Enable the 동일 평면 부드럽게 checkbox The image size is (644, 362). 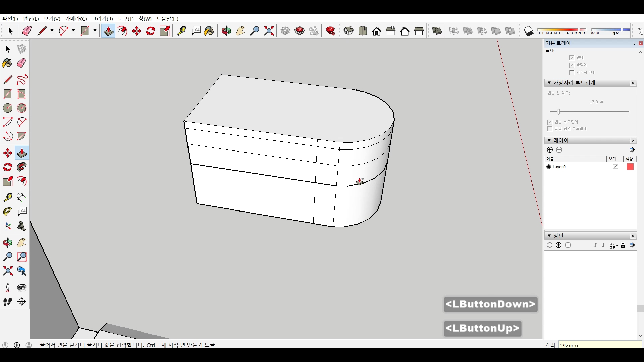pyautogui.click(x=550, y=129)
